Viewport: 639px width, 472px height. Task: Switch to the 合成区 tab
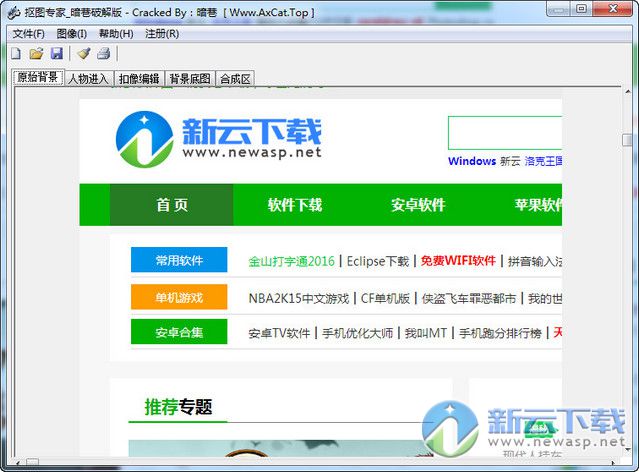point(235,79)
